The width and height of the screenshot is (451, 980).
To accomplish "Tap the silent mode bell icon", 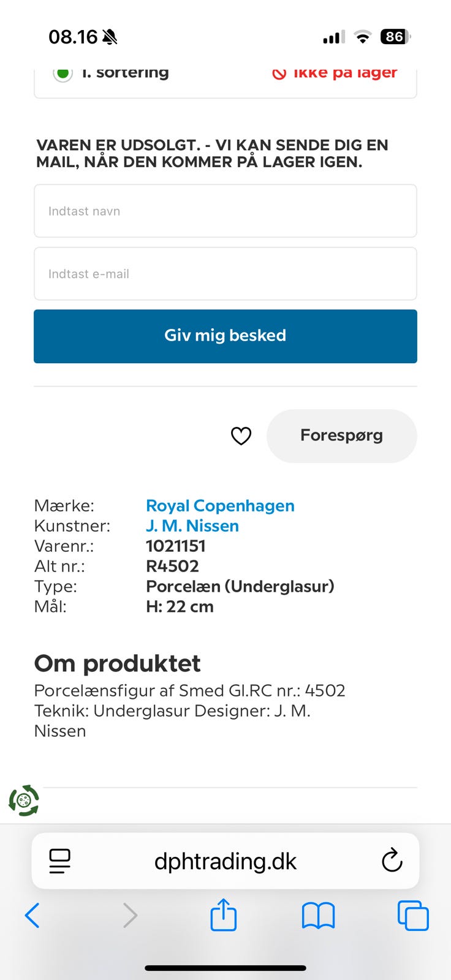I will point(110,37).
